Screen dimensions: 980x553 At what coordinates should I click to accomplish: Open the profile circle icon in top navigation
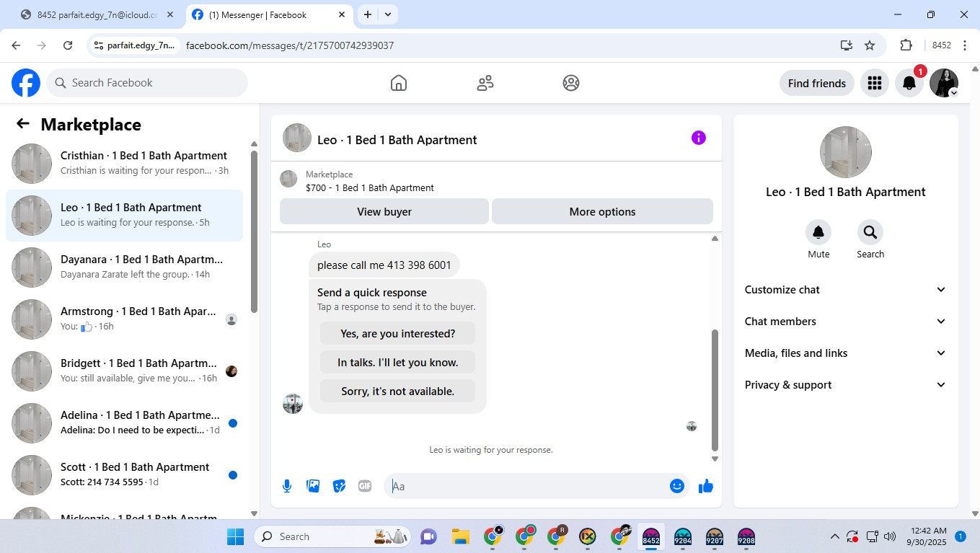[x=571, y=83]
